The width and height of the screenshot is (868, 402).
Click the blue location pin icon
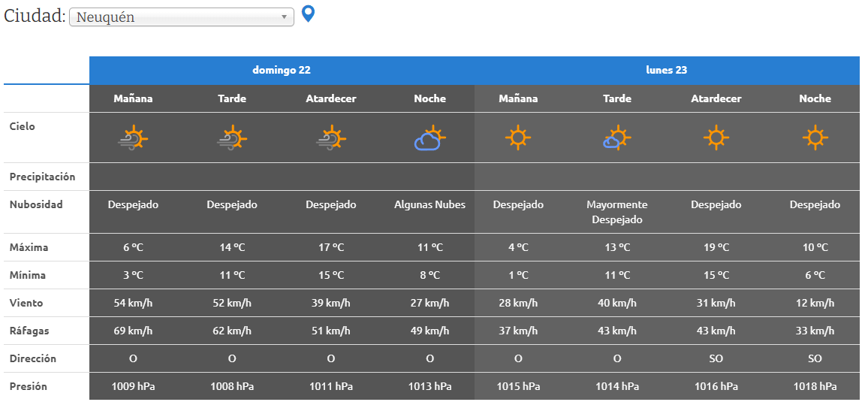(x=307, y=14)
